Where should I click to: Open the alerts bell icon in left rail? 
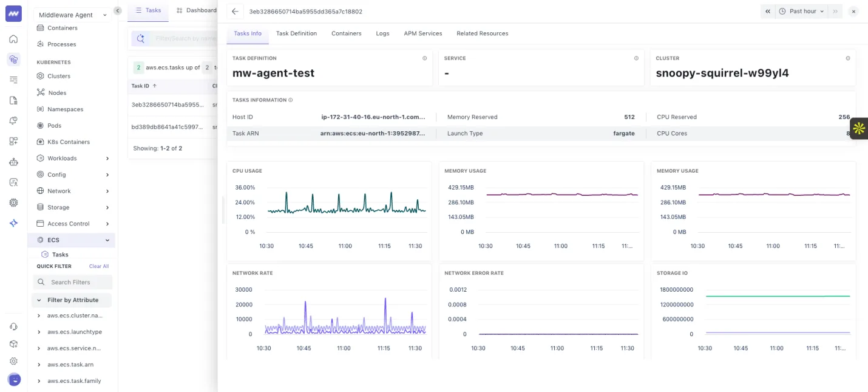tap(13, 121)
